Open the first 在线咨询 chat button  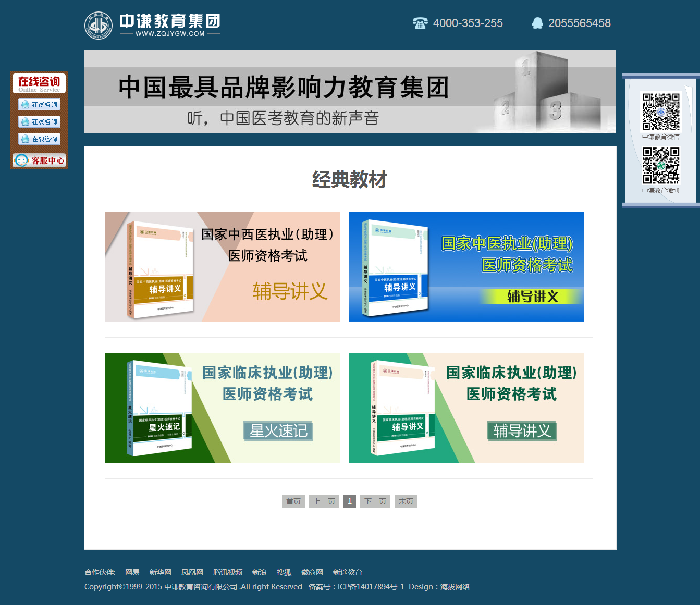pyautogui.click(x=40, y=105)
